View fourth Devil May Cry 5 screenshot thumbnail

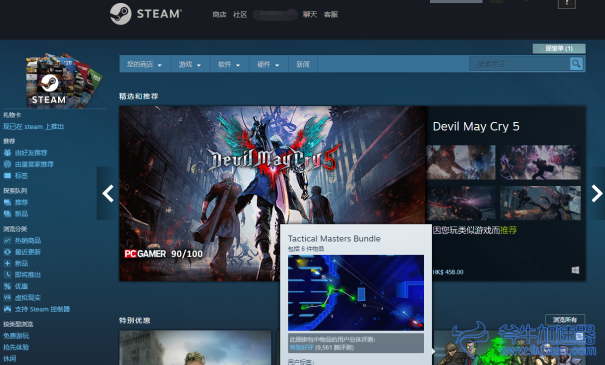click(x=541, y=203)
